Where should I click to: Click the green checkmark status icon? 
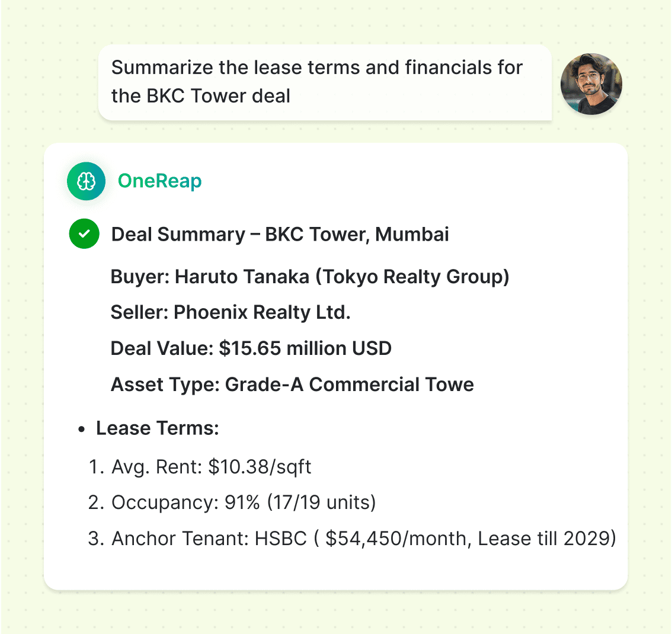[84, 234]
